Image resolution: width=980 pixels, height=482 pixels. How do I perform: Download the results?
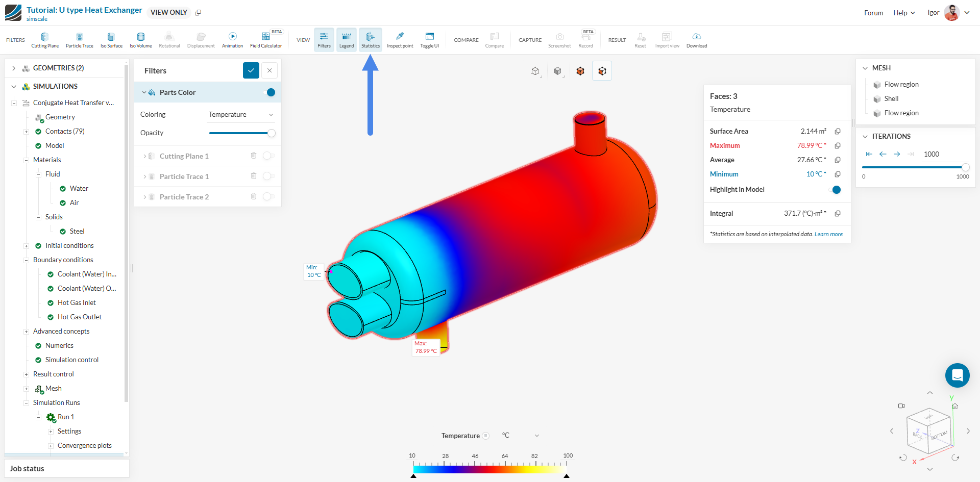click(x=697, y=40)
